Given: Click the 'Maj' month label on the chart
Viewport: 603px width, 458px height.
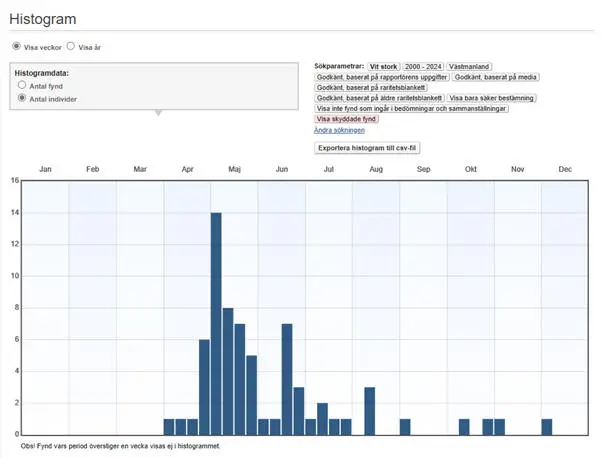Looking at the screenshot, I should pyautogui.click(x=234, y=170).
